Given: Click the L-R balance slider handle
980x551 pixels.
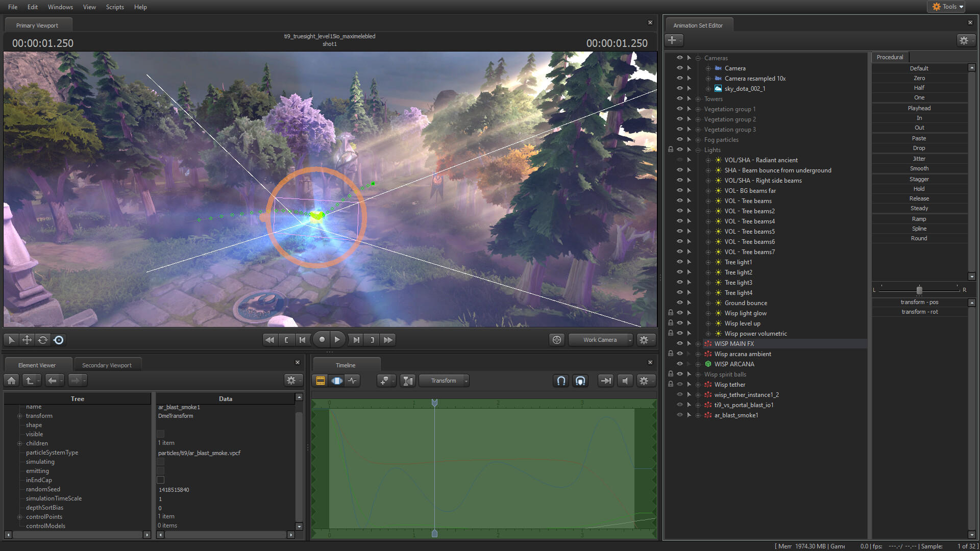Looking at the screenshot, I should (919, 290).
